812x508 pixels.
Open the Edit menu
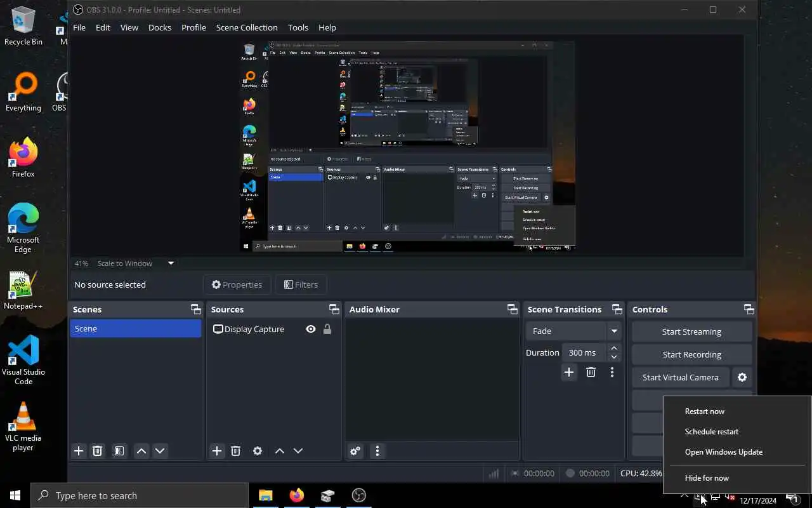(x=103, y=27)
